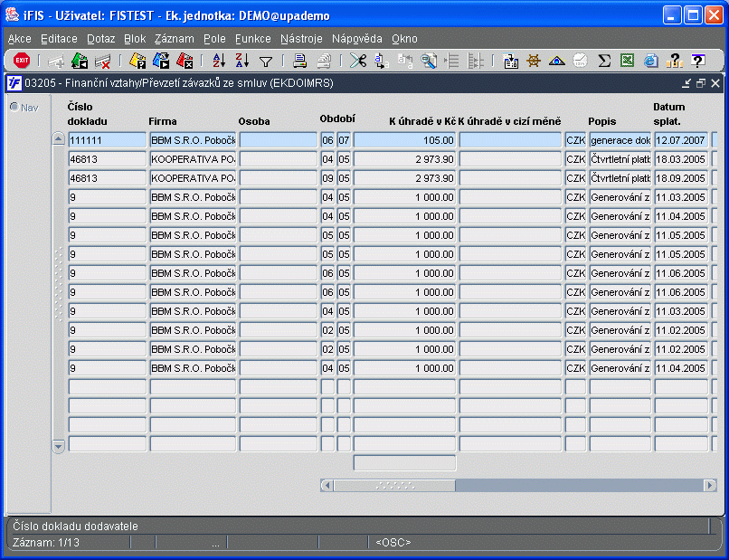
Task: Restore the inner form subwindow
Action: (701, 83)
